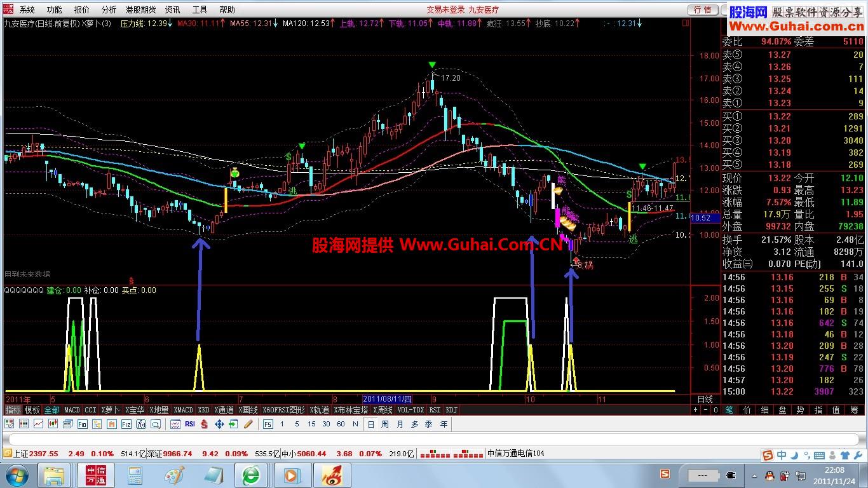
Task: Click the F12 trading icon
Action: pos(126,424)
